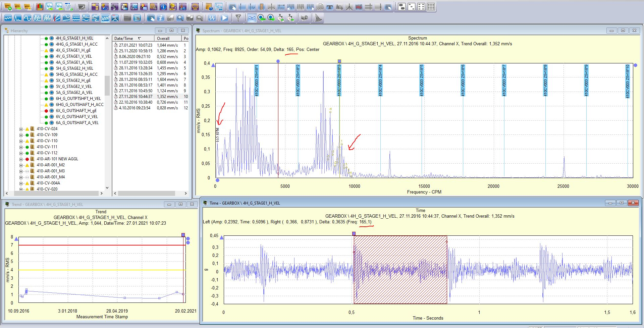Select 5H_G_STAGE2_H_VEL in the tree
Image resolution: width=644 pixels, height=328 pixels.
click(74, 68)
